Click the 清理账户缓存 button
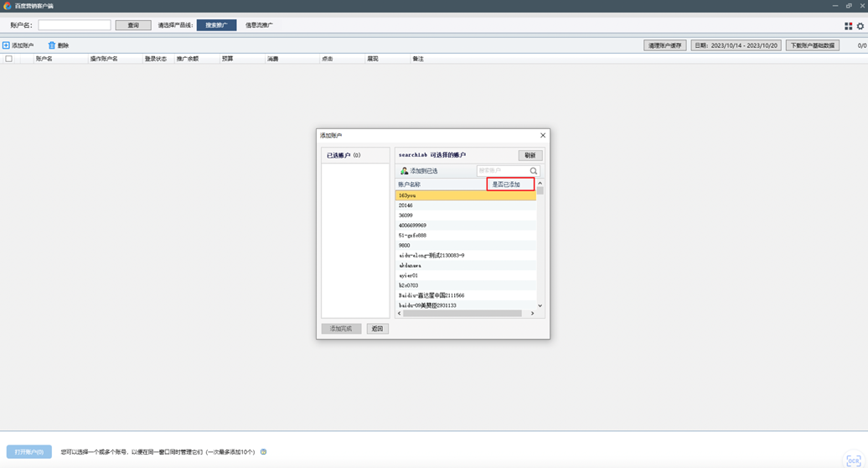 (664, 45)
